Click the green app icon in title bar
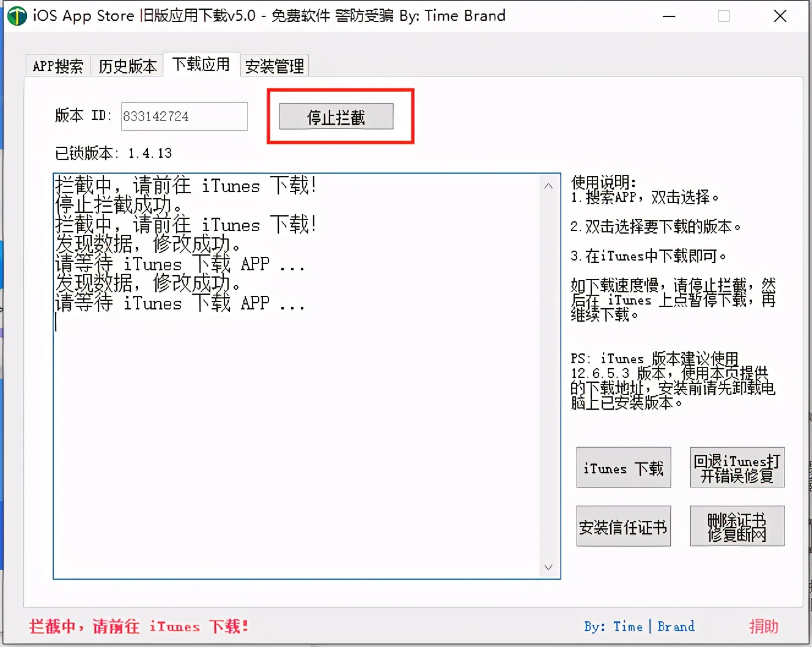 17,16
